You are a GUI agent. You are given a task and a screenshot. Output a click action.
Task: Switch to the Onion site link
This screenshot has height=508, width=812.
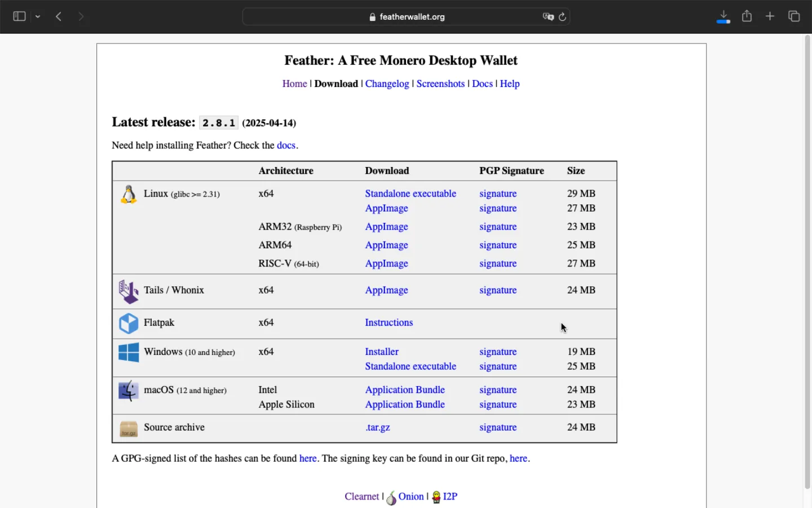411,497
